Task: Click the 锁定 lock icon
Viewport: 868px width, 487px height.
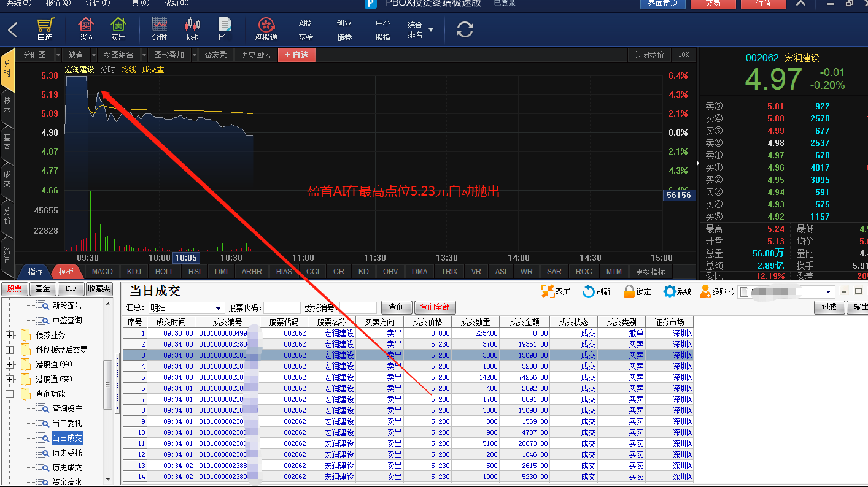Action: point(629,291)
